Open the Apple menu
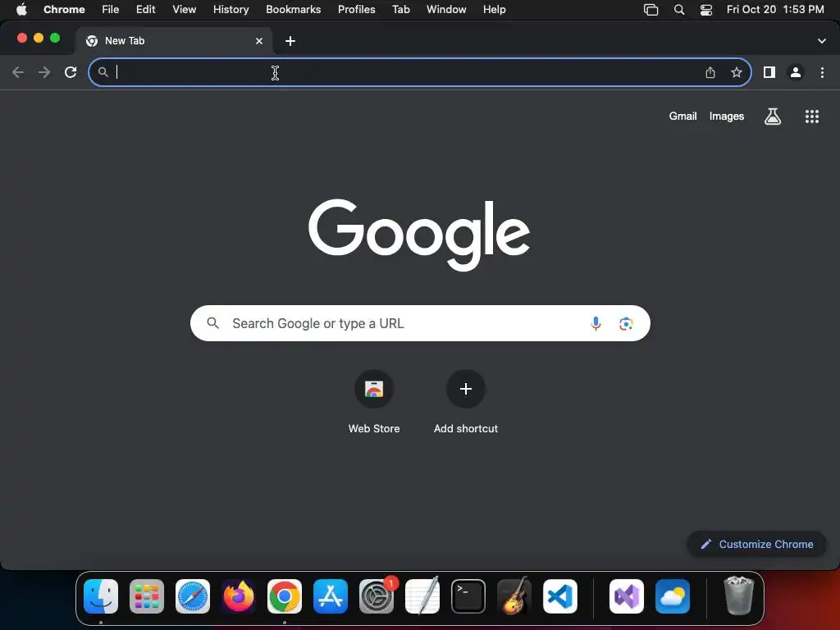 pos(21,9)
